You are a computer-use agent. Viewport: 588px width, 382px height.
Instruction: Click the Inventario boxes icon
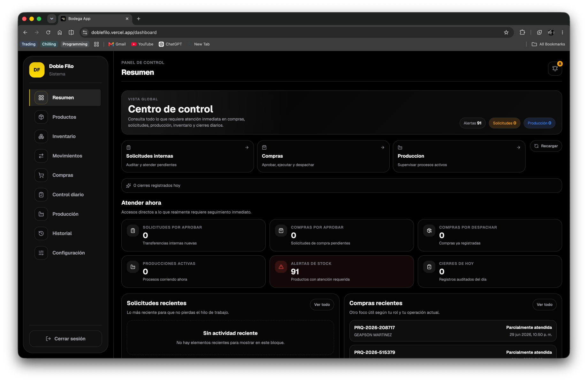click(41, 137)
